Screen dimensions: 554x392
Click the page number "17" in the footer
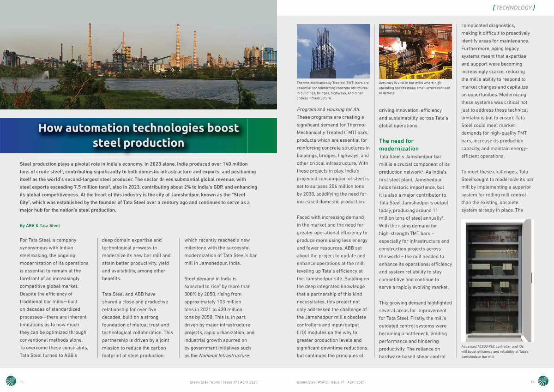point(532,382)
